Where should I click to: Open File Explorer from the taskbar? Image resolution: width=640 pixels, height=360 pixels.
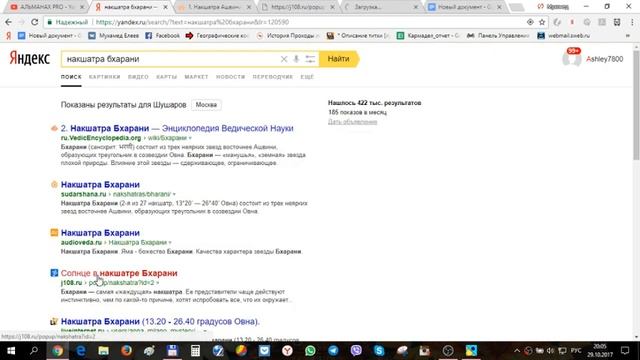pyautogui.click(x=103, y=351)
